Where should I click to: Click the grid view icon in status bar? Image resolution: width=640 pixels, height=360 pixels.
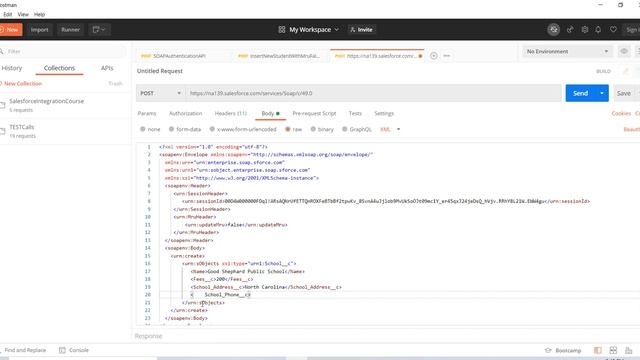pyautogui.click(x=613, y=350)
